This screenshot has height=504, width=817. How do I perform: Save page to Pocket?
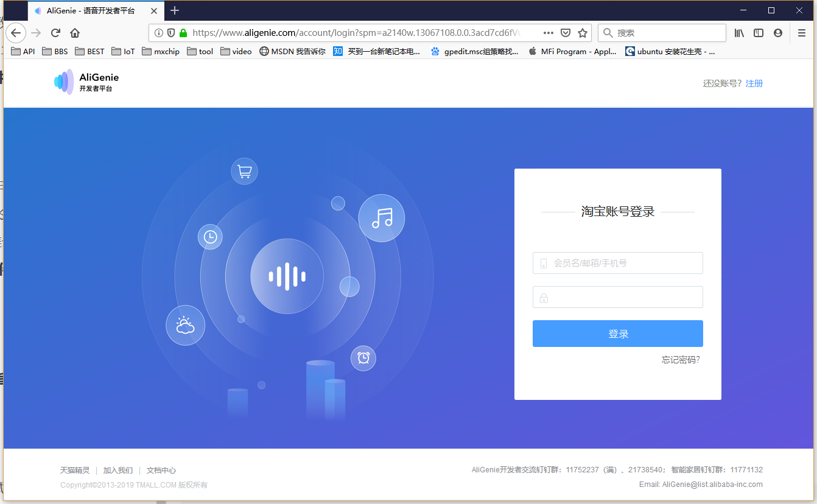[x=566, y=33]
